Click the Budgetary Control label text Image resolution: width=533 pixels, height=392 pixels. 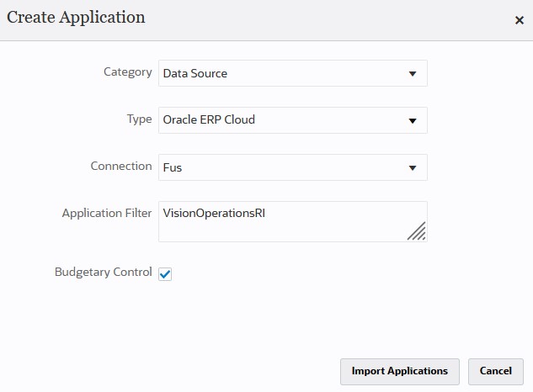(x=103, y=273)
